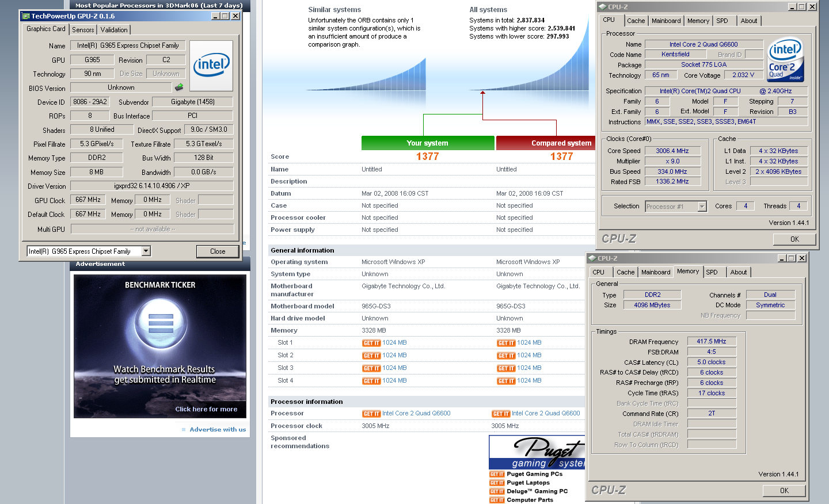Open Cache tab in top CPU-Z window
The width and height of the screenshot is (829, 504).
click(636, 21)
